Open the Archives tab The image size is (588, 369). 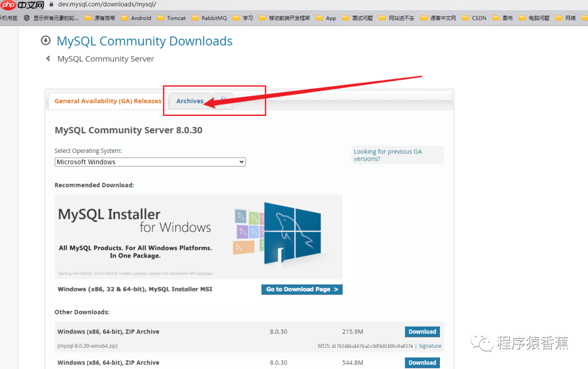tap(190, 101)
